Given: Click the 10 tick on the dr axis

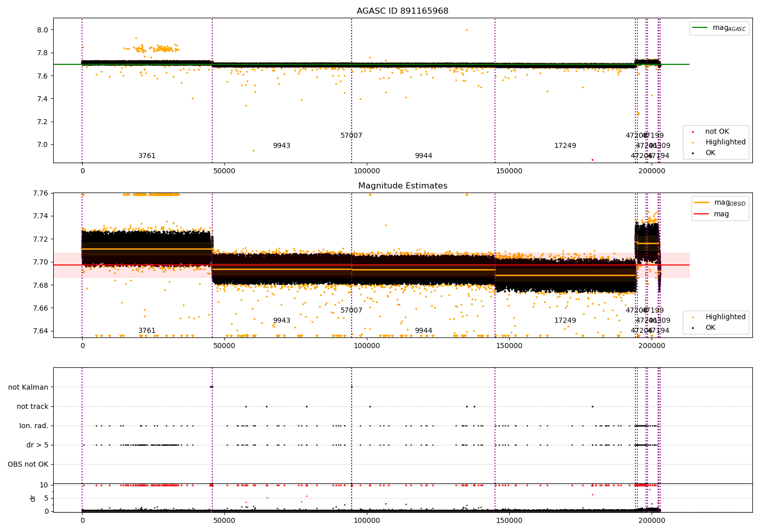Looking at the screenshot, I should pos(44,485).
